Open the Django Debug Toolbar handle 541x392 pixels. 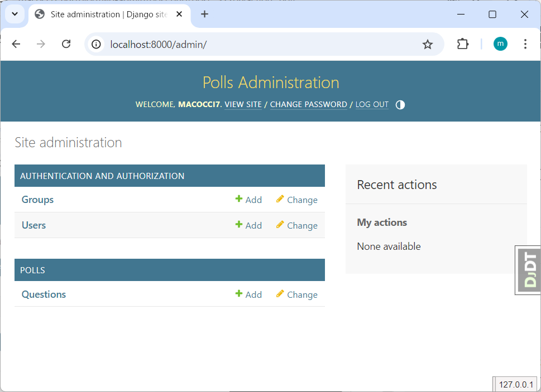528,270
